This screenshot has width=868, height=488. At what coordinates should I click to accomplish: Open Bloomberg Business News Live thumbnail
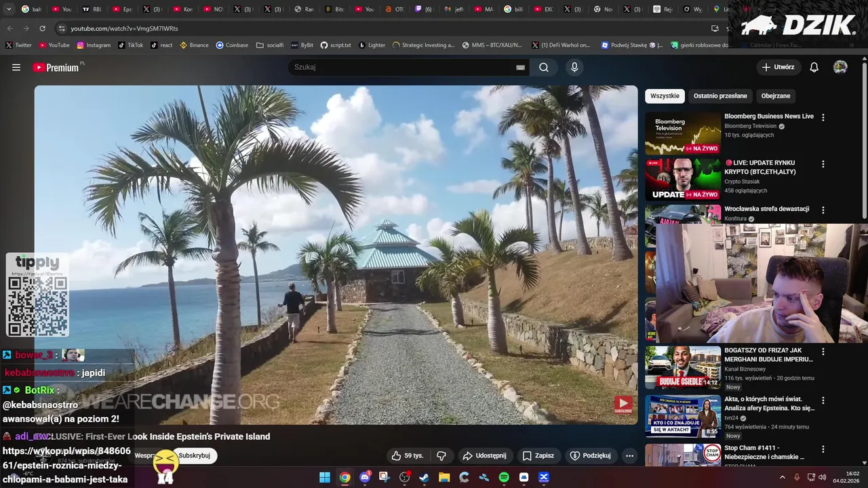(683, 134)
